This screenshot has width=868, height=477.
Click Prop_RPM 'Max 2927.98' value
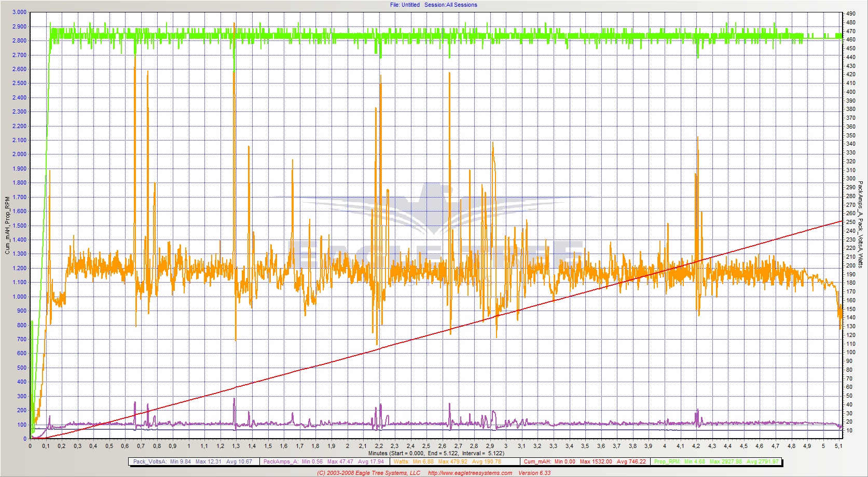[x=726, y=461]
